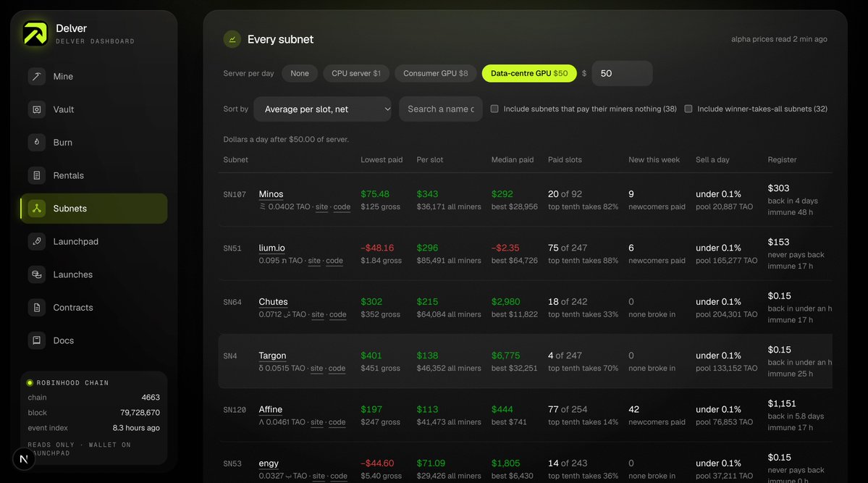
Task: Select the None server option
Action: click(x=300, y=73)
